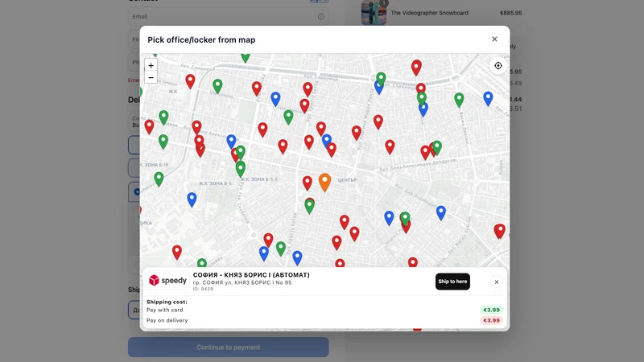This screenshot has width=644, height=362.
Task: Zoom in the map with plus button
Action: [x=151, y=65]
